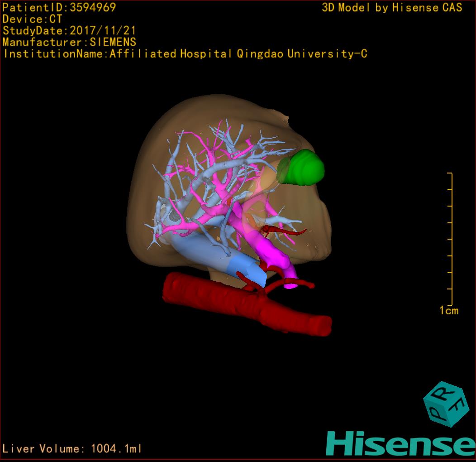
Task: Click the InstitutionName text line
Action: click(185, 54)
